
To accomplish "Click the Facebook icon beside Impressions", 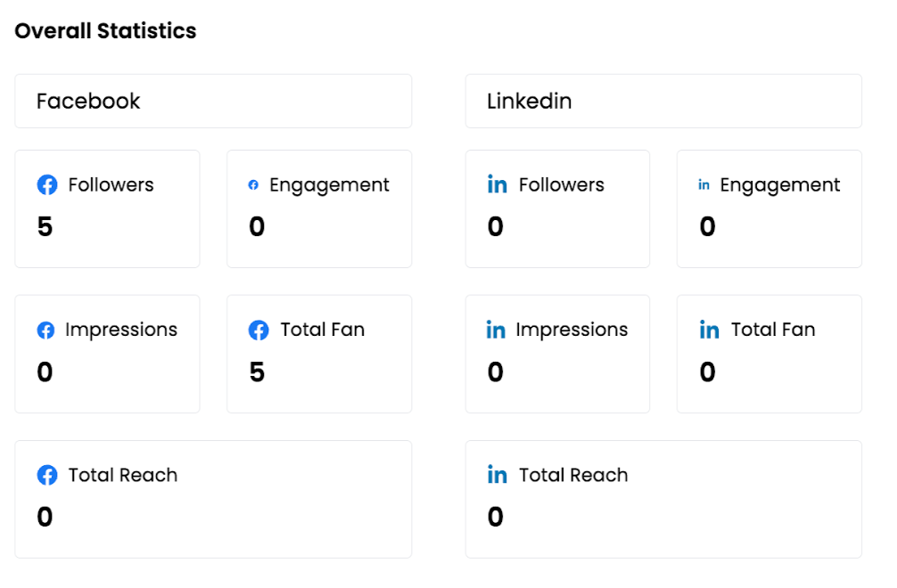I will click(x=45, y=331).
